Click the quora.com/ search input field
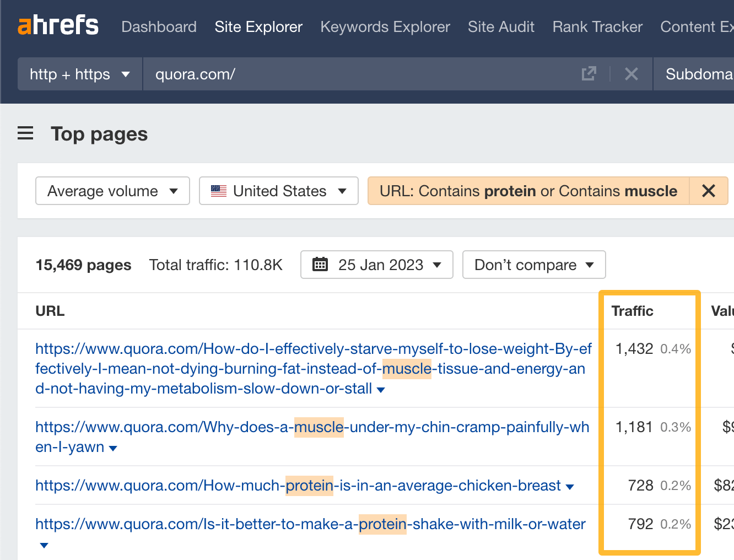 (276, 74)
